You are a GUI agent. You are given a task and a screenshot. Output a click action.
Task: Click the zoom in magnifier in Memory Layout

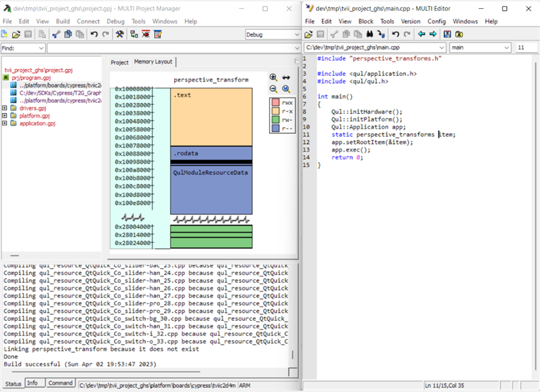[273, 78]
